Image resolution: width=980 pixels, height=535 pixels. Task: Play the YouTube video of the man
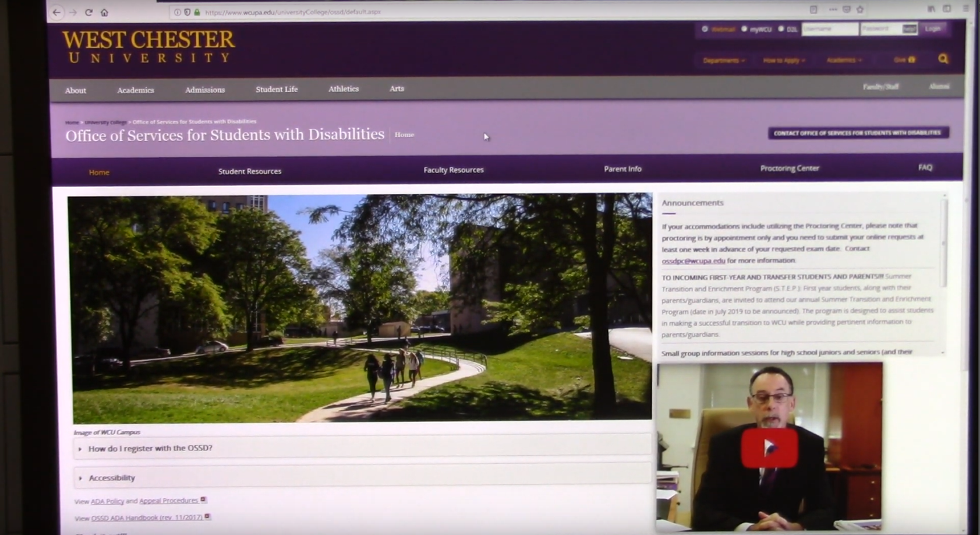769,448
